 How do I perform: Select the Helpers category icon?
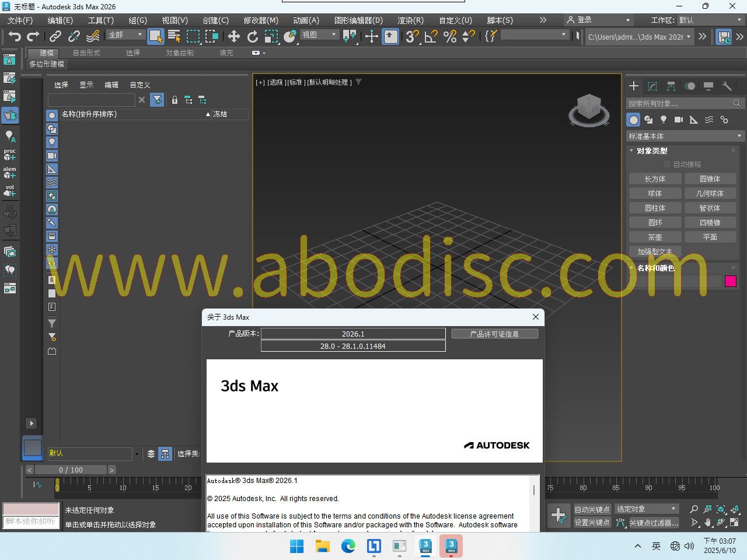pos(694,120)
